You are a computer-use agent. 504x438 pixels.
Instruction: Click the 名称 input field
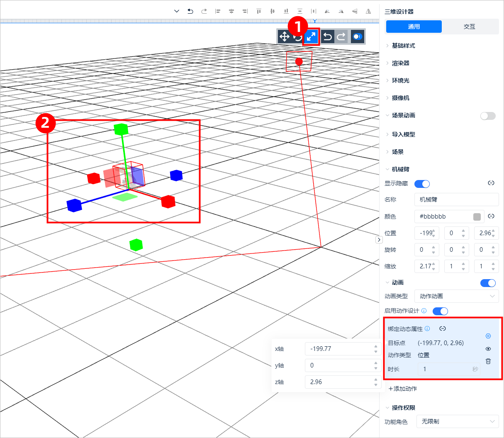tap(456, 200)
